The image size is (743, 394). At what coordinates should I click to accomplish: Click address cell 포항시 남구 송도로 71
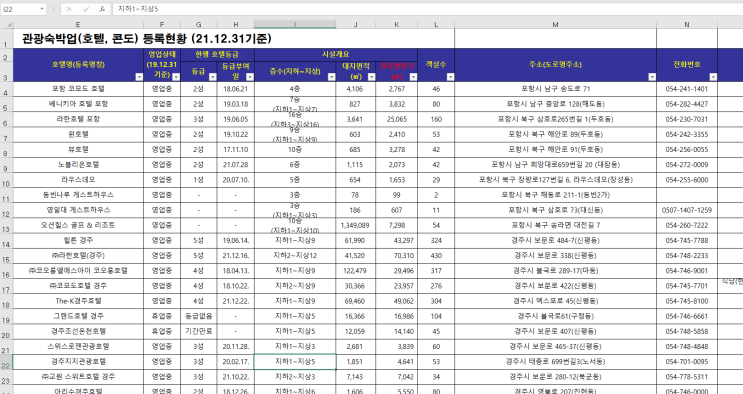pos(555,89)
